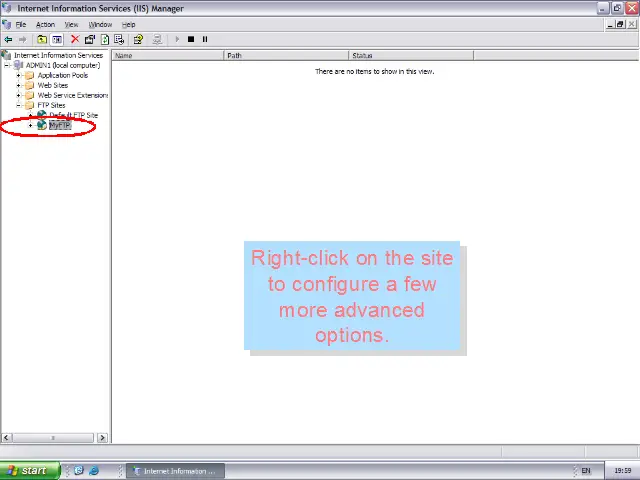This screenshot has width=640, height=480.
Task: Click the Default FTP Site globe icon
Action: click(42, 115)
